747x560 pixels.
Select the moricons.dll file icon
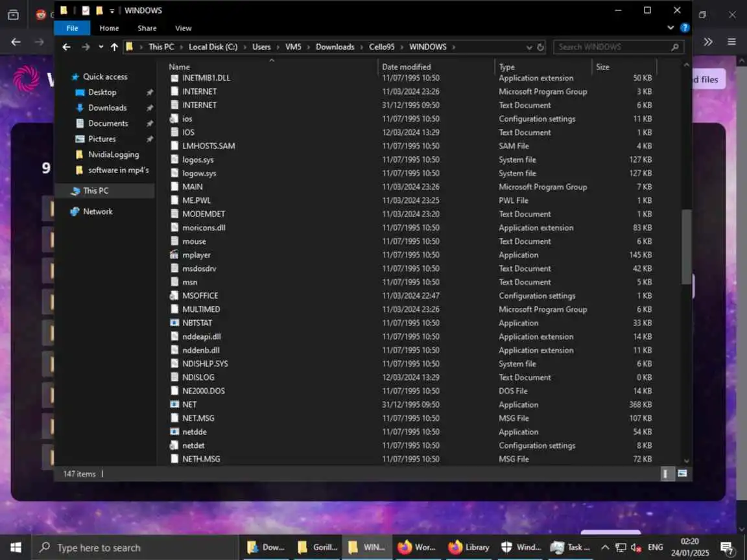click(174, 227)
